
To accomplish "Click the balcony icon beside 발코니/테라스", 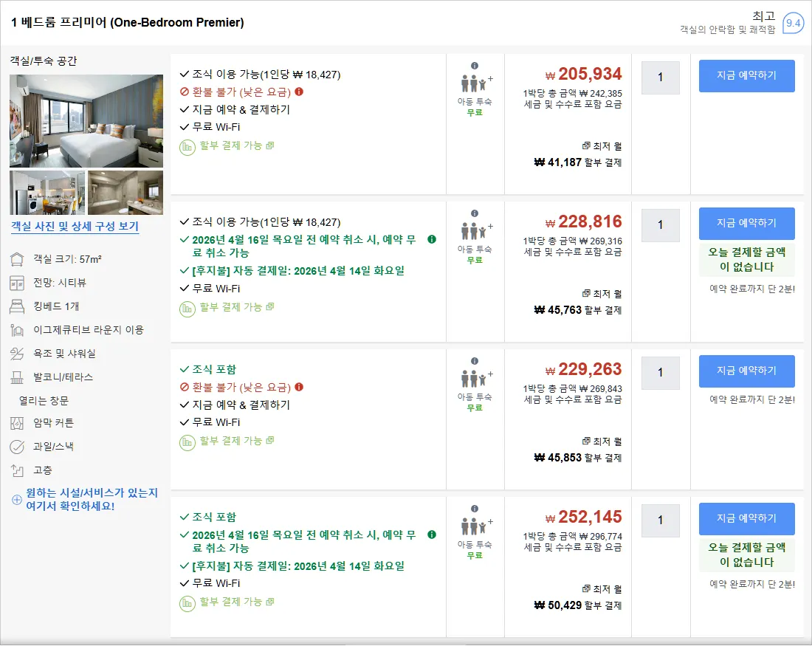I will coord(17,377).
